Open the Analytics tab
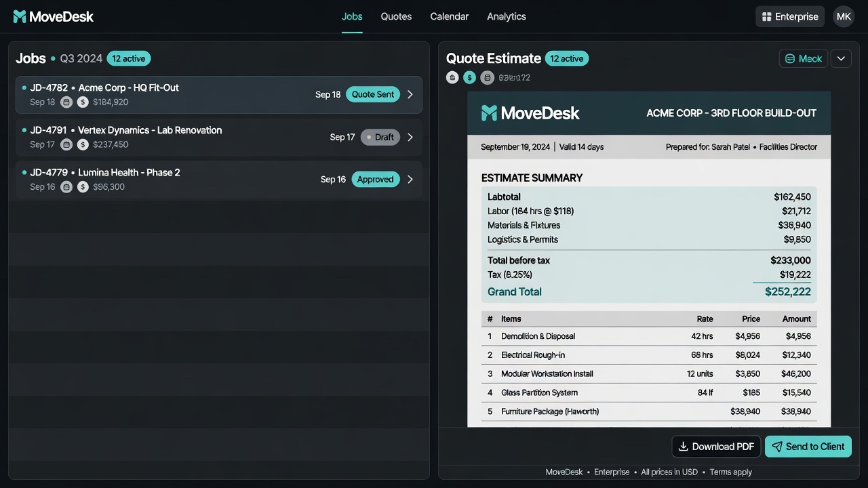Screen dimensions: 868x488 point(507,16)
